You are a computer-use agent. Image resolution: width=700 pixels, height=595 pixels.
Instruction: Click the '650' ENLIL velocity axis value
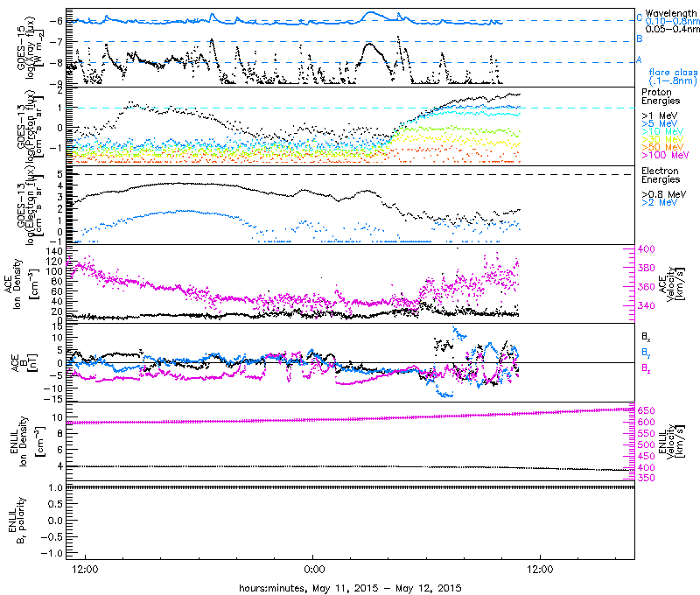pyautogui.click(x=647, y=410)
